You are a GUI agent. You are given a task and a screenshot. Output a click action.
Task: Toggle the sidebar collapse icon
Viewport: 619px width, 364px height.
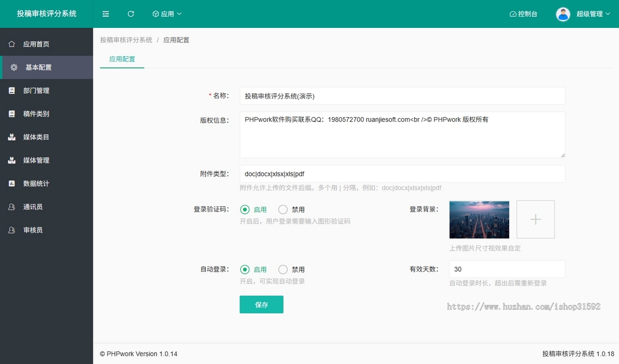click(x=106, y=14)
